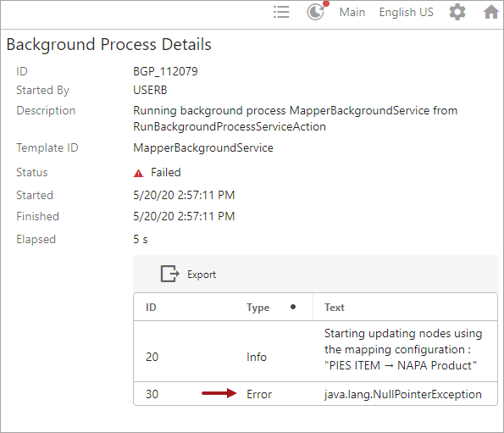Select the Error type cell in row 30

click(x=259, y=394)
